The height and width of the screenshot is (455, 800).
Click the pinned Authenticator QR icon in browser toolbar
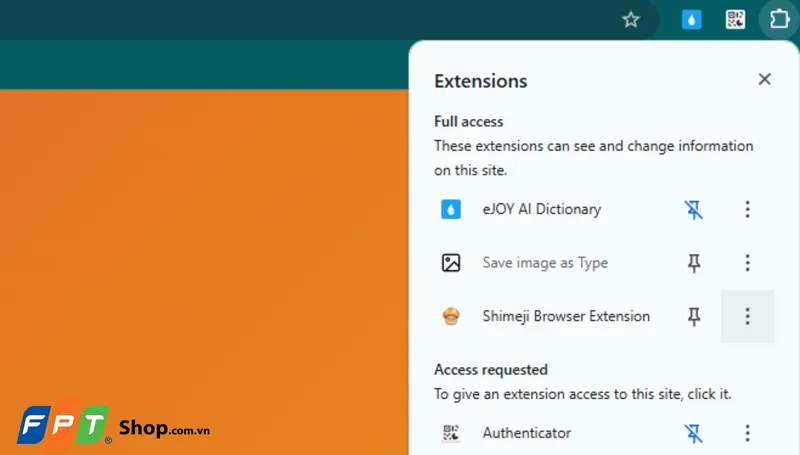(x=735, y=19)
